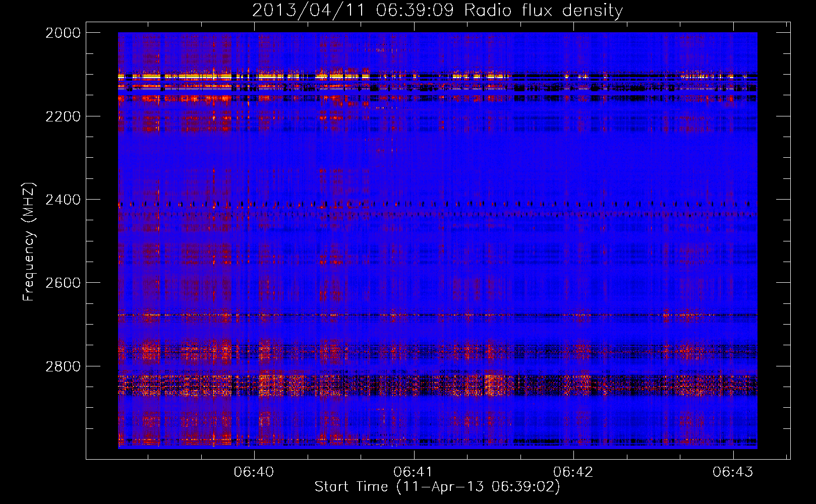Click the 06:40 time axis label
The image size is (816, 504).
(254, 472)
